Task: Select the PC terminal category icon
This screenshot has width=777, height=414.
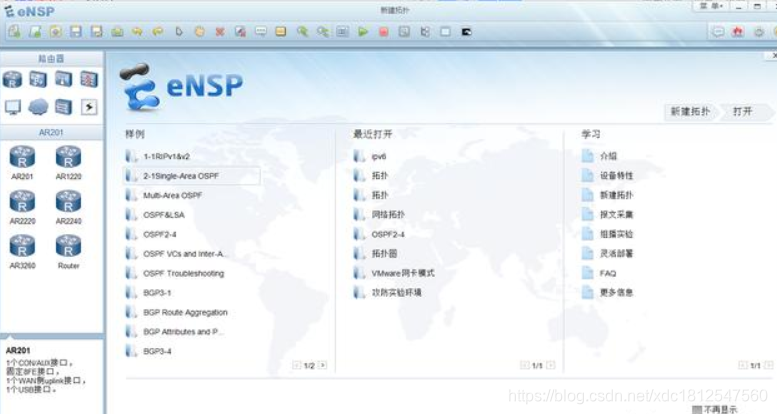Action: point(12,107)
